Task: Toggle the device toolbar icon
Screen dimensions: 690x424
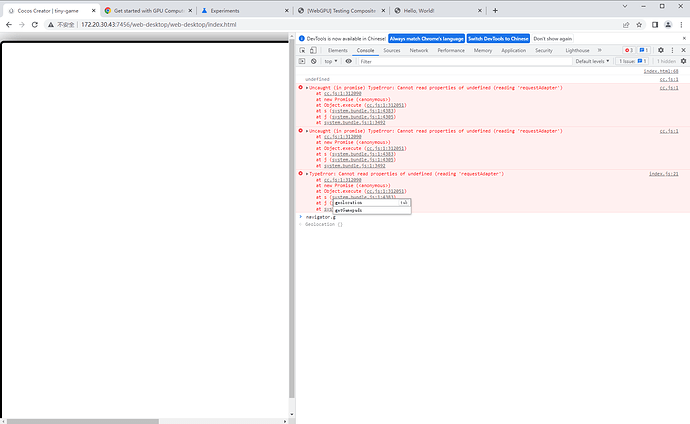Action: pyautogui.click(x=313, y=50)
